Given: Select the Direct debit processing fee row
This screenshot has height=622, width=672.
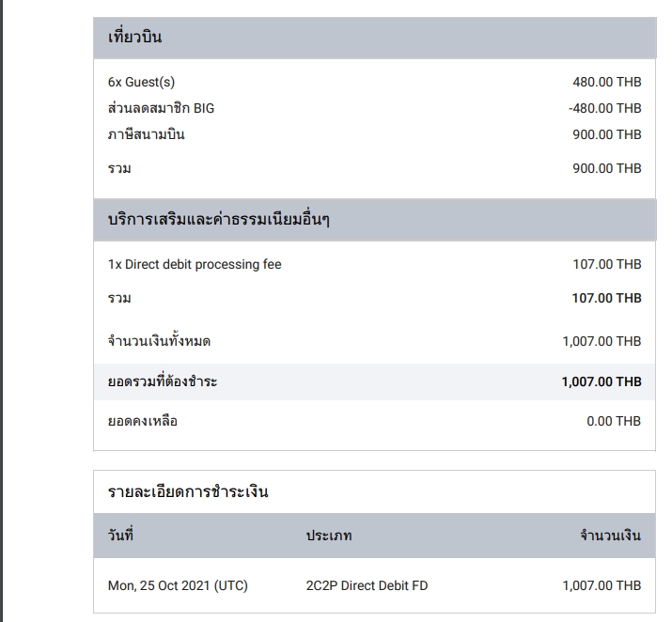Looking at the screenshot, I should click(375, 264).
